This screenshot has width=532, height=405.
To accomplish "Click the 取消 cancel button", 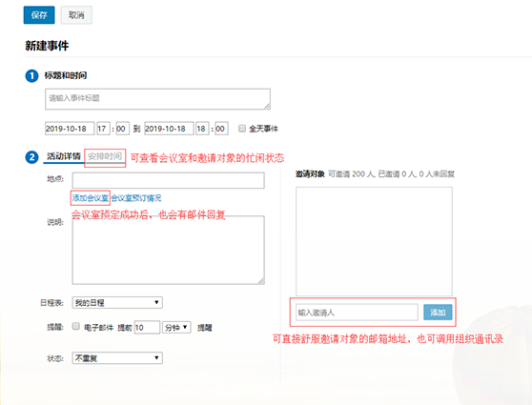I will point(76,15).
